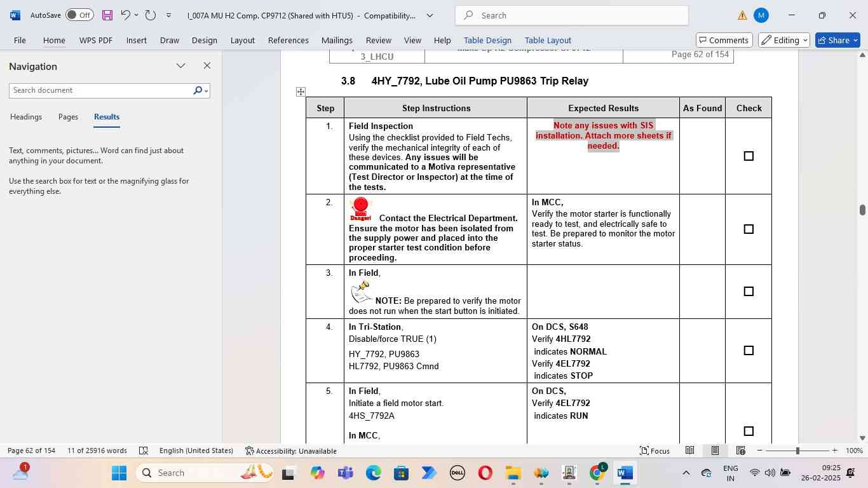Check the box for step 4 In Tri-Station
This screenshot has width=868, height=488.
(x=749, y=351)
